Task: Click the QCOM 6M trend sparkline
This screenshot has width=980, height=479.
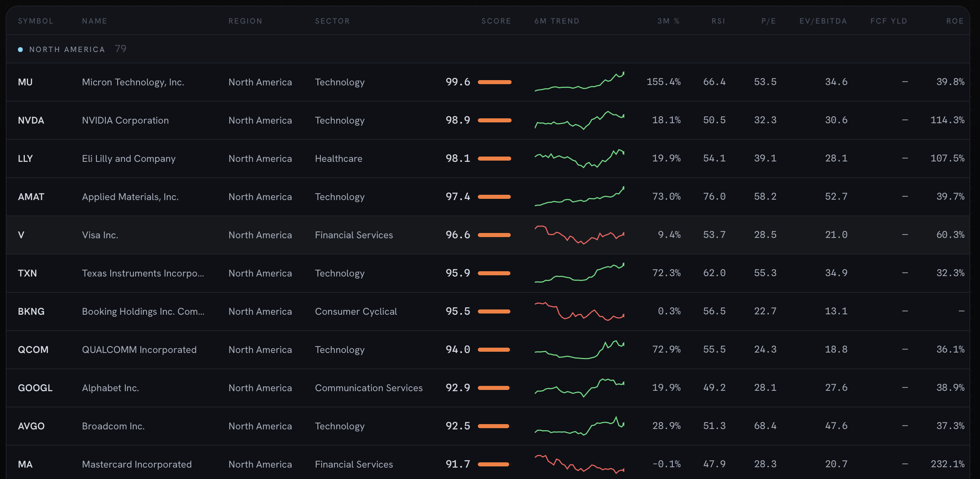Action: click(x=579, y=350)
